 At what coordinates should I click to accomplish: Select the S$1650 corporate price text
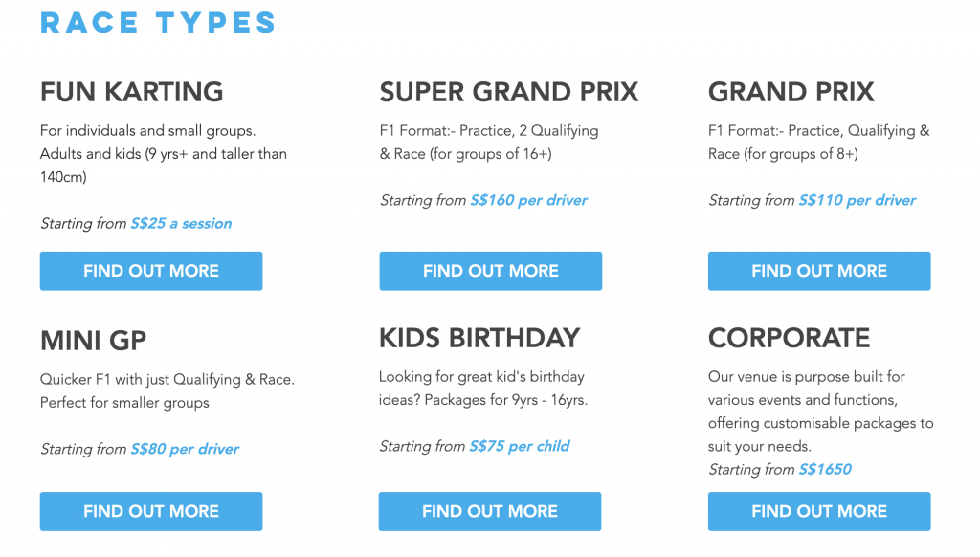(x=824, y=469)
